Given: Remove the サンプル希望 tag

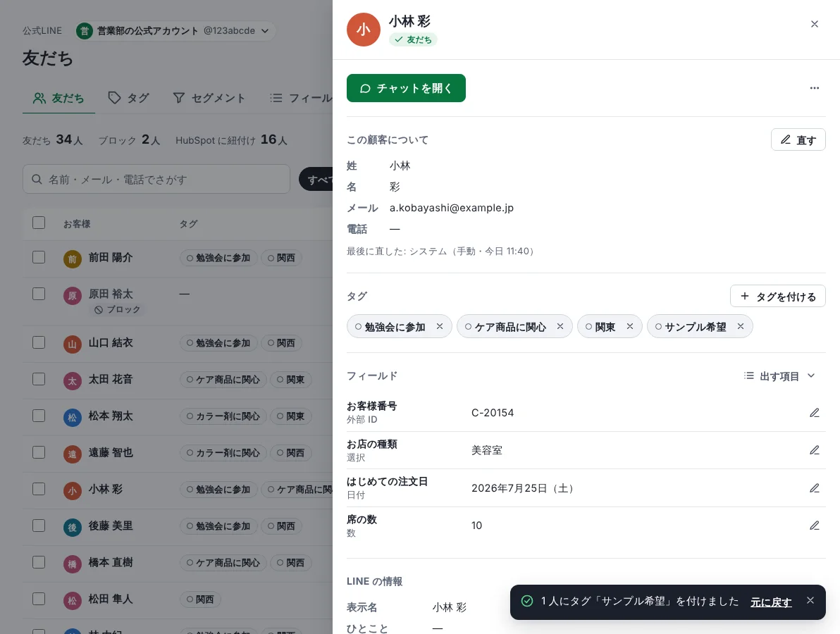Looking at the screenshot, I should click(741, 326).
